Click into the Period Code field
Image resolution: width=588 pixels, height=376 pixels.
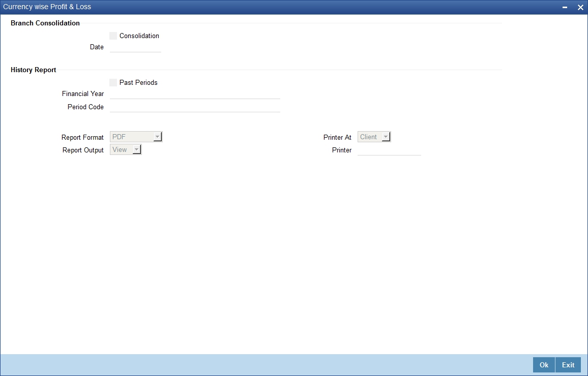coord(195,107)
